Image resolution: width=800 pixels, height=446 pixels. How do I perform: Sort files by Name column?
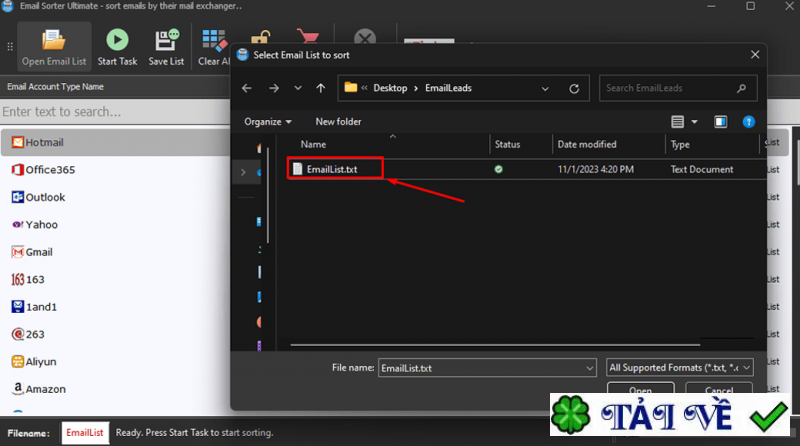pos(313,144)
